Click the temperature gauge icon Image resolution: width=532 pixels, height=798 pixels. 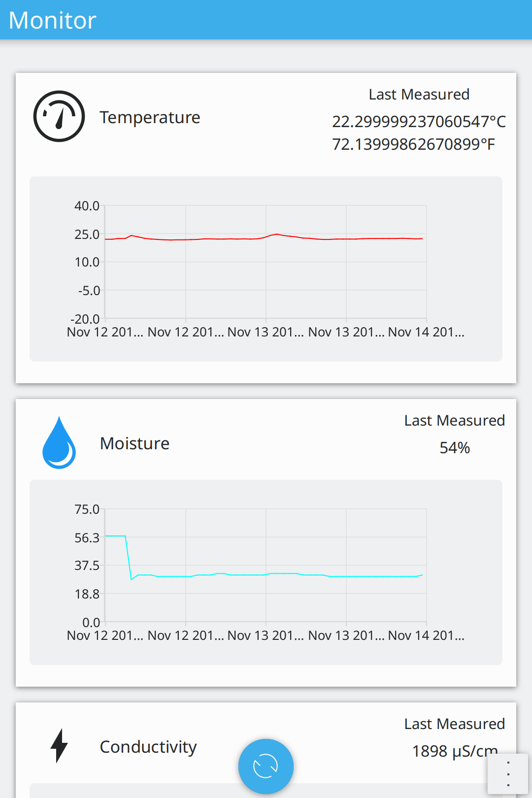(59, 116)
